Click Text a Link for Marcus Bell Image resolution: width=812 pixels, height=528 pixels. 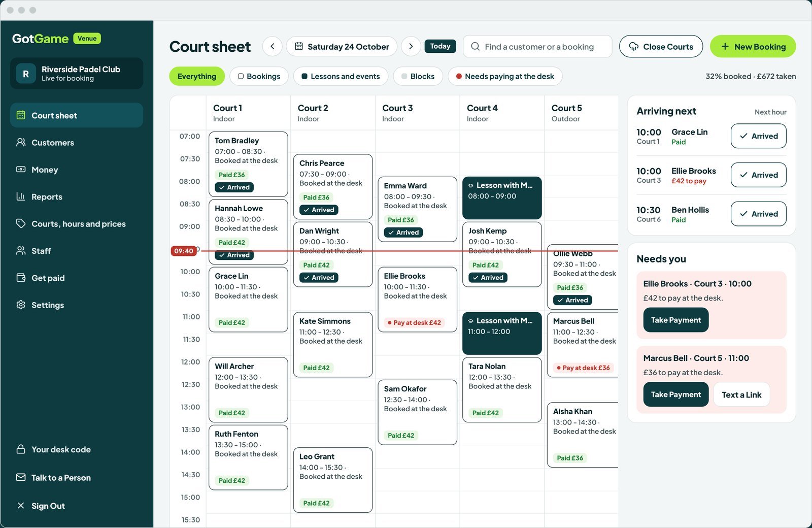pyautogui.click(x=741, y=394)
